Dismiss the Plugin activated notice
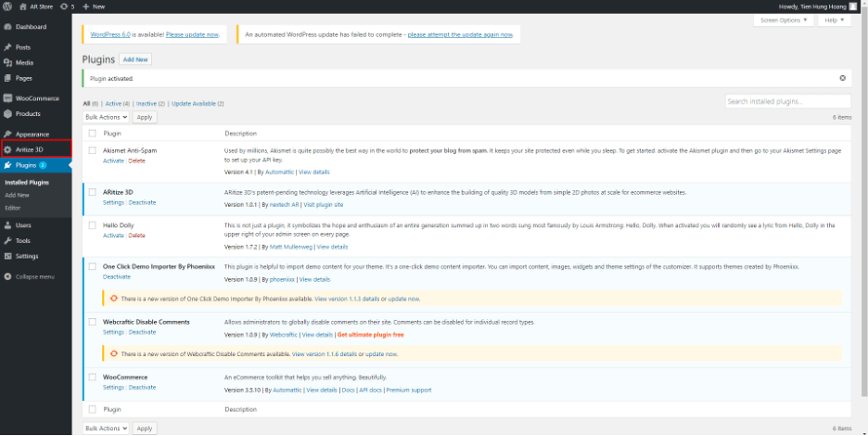 [x=843, y=78]
